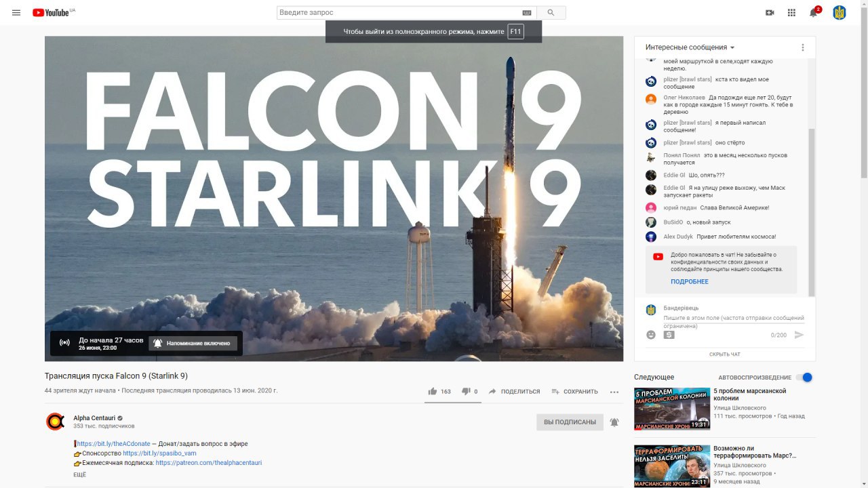Open ПОДРОБНЕЕ link in chat notice
This screenshot has width=868, height=488.
(x=690, y=281)
